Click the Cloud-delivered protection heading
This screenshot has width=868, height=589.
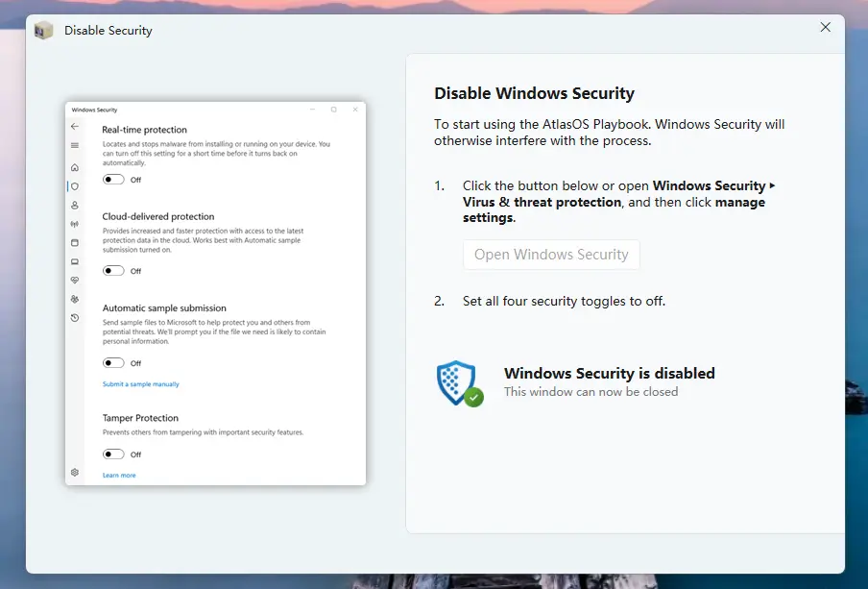coord(158,216)
